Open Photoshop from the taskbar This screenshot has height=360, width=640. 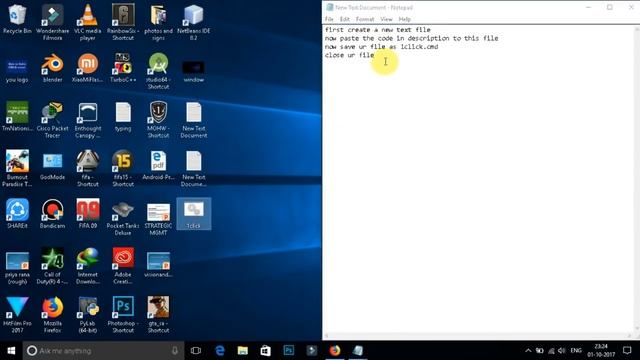289,351
